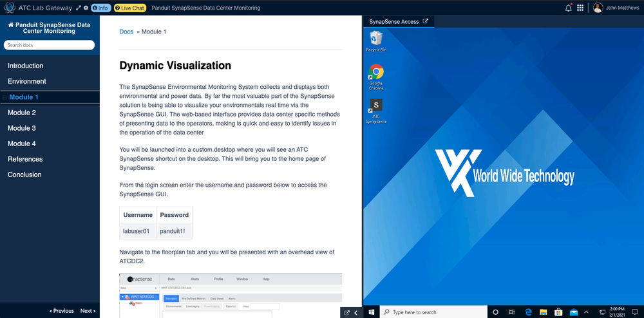This screenshot has width=644, height=318.
Task: Click the Live Chat button
Action: (129, 8)
